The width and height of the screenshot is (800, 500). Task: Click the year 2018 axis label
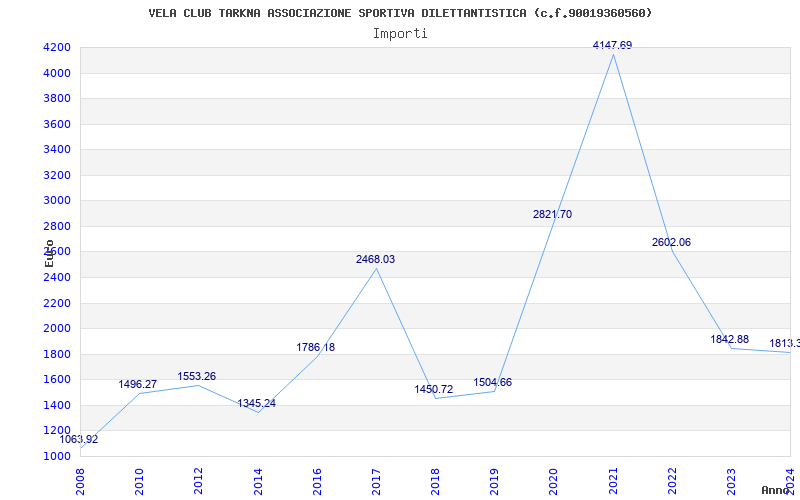tap(436, 482)
